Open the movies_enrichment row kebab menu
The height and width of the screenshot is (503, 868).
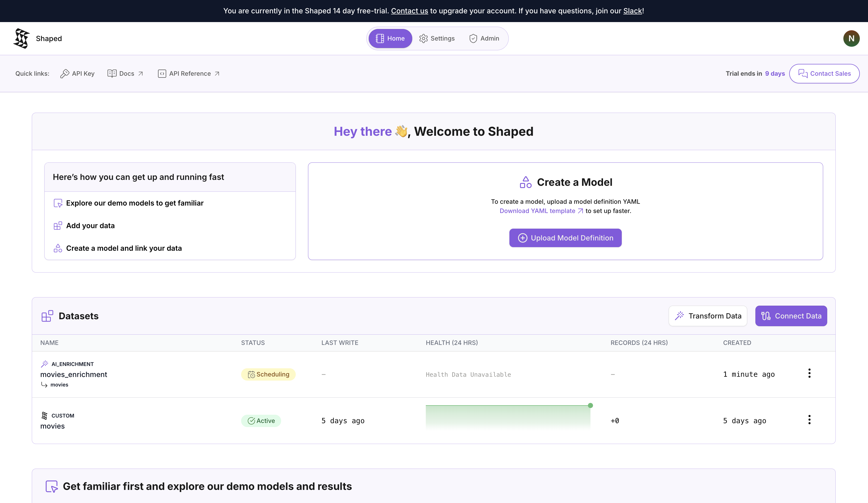(x=809, y=373)
